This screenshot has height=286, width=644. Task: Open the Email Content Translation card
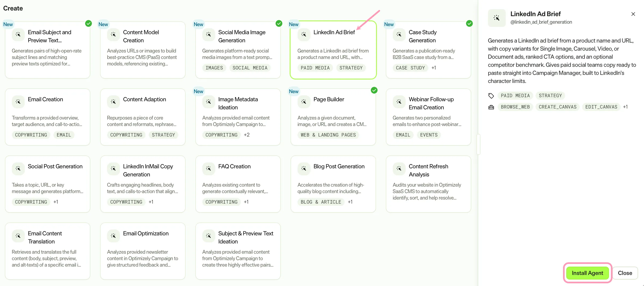point(48,251)
